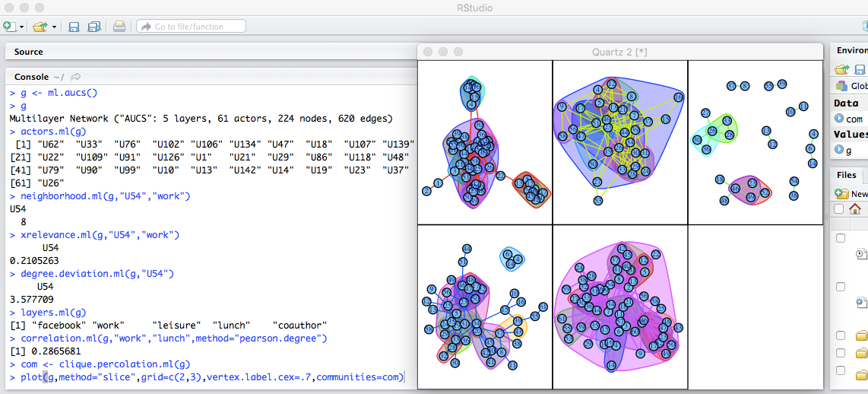
Task: Switch to the Files tab
Action: [847, 175]
